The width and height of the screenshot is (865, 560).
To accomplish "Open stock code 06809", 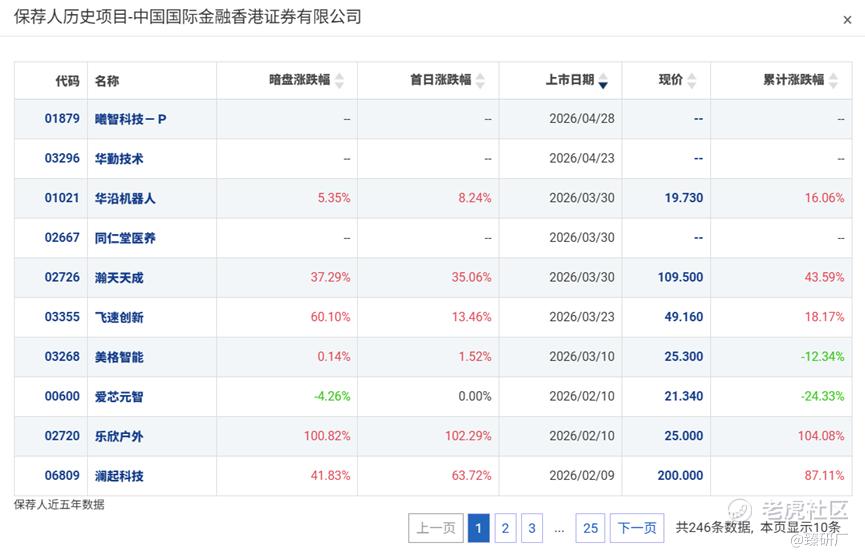I will tap(62, 476).
